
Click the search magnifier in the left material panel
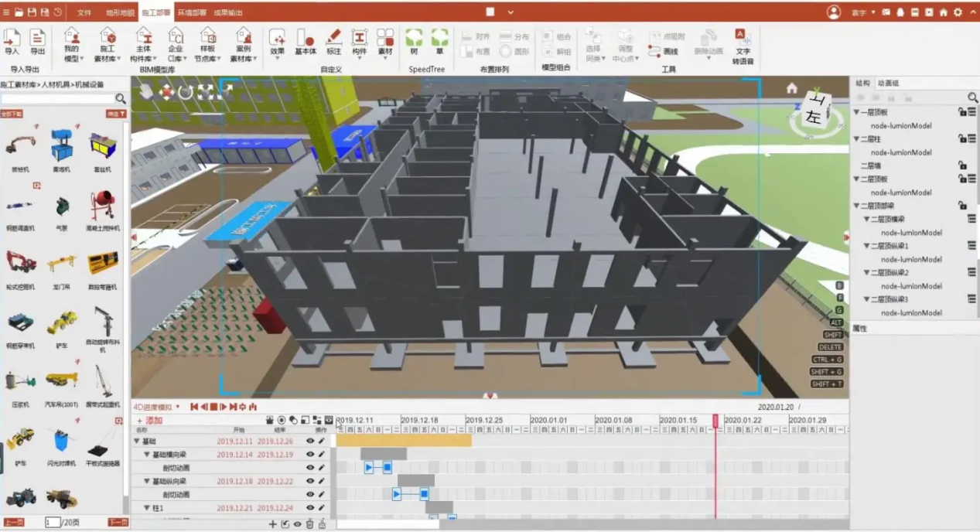click(121, 99)
